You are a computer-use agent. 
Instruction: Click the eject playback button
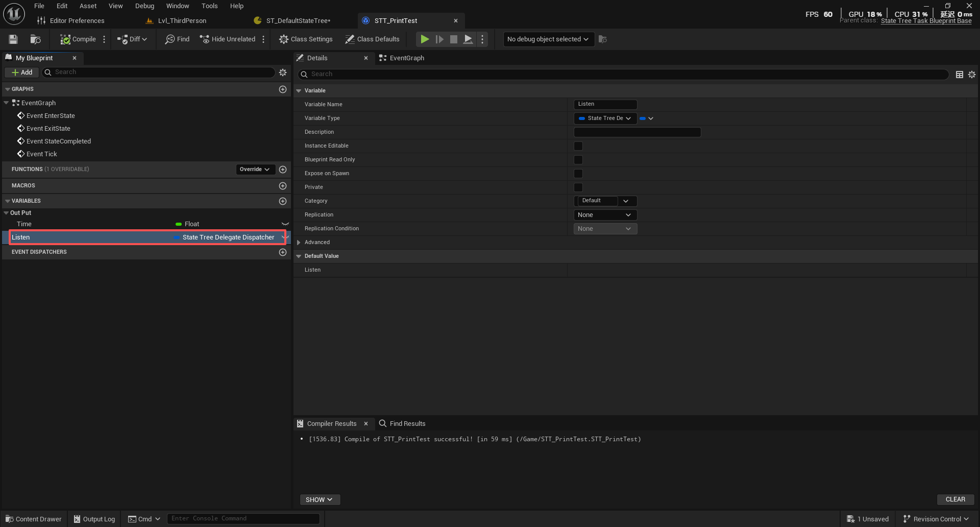468,39
